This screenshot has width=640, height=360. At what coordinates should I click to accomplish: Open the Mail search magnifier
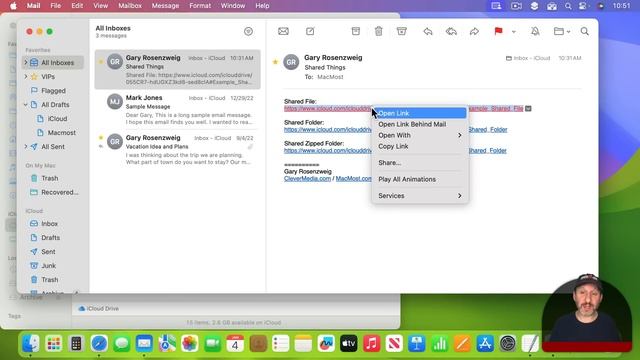(584, 31)
